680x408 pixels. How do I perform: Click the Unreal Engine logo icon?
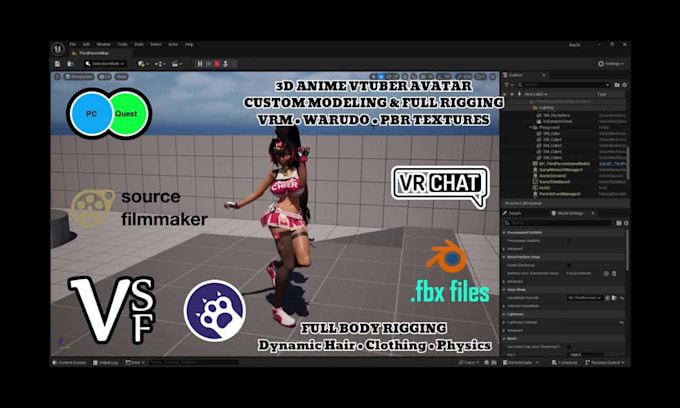tap(58, 49)
